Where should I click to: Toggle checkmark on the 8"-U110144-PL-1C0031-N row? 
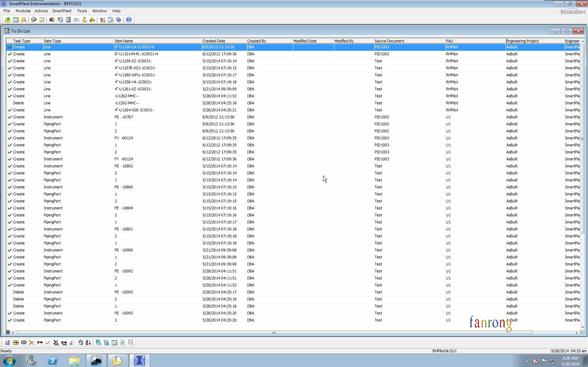10,54
